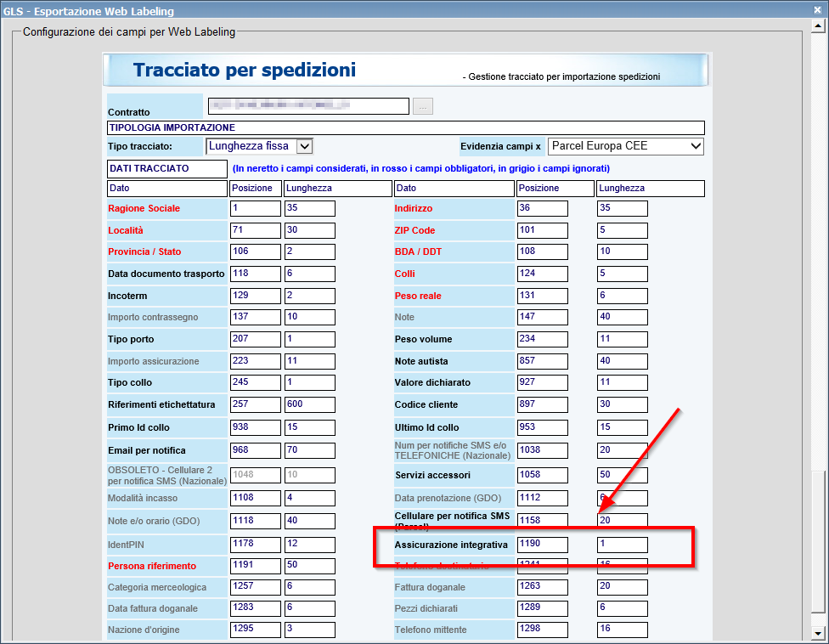This screenshot has height=644, width=829.
Task: Edit the Importo contrassegno position field
Action: (256, 317)
